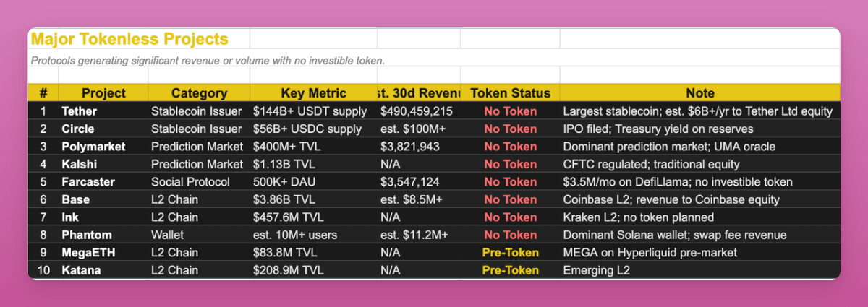Select 'Coinbase L2; revenue to Coinbase equity' note
The image size is (868, 307).
[x=700, y=199]
